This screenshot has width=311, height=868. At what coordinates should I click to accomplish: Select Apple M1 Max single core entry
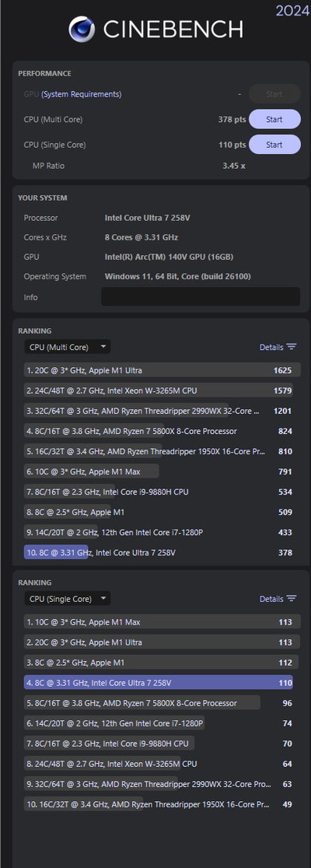(162, 622)
